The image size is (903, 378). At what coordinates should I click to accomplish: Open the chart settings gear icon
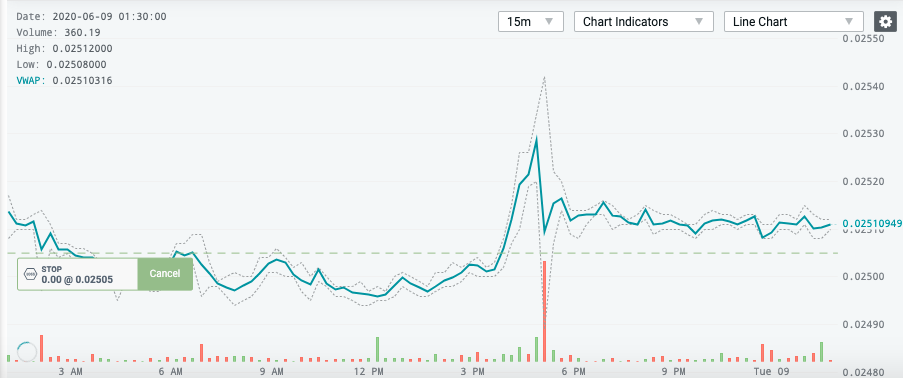885,22
